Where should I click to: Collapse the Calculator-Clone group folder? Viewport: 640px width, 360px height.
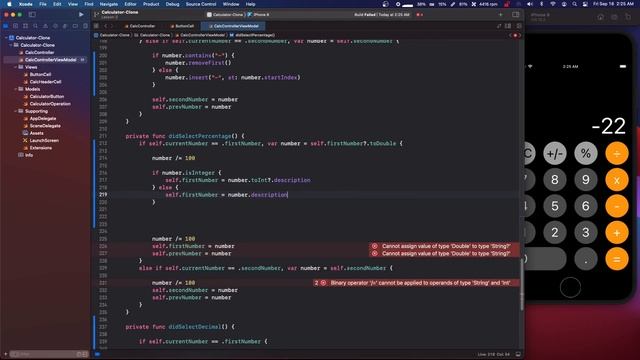click(11, 45)
